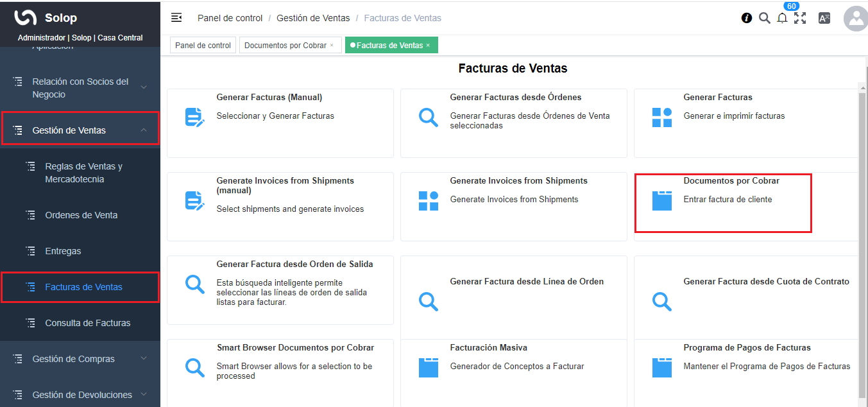Toggle fullscreen mode icon
868x407 pixels.
(x=800, y=18)
